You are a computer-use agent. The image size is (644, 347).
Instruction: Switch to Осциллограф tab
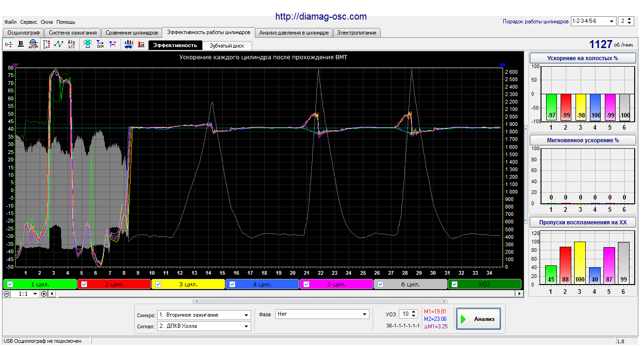23,33
